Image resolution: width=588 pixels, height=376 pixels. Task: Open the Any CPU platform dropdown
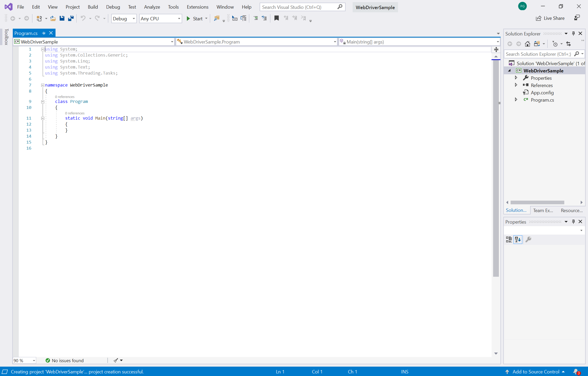tap(160, 18)
